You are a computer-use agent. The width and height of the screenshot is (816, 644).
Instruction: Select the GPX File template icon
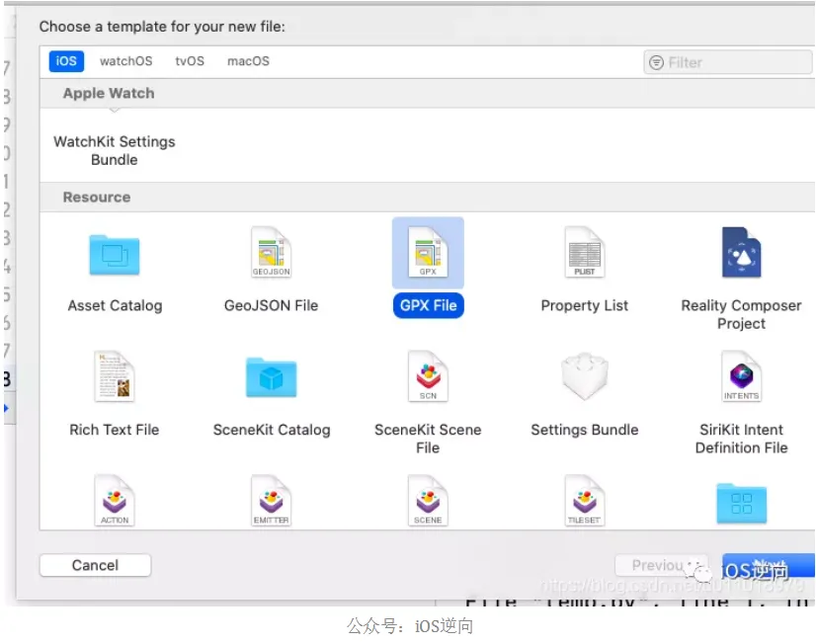point(428,252)
